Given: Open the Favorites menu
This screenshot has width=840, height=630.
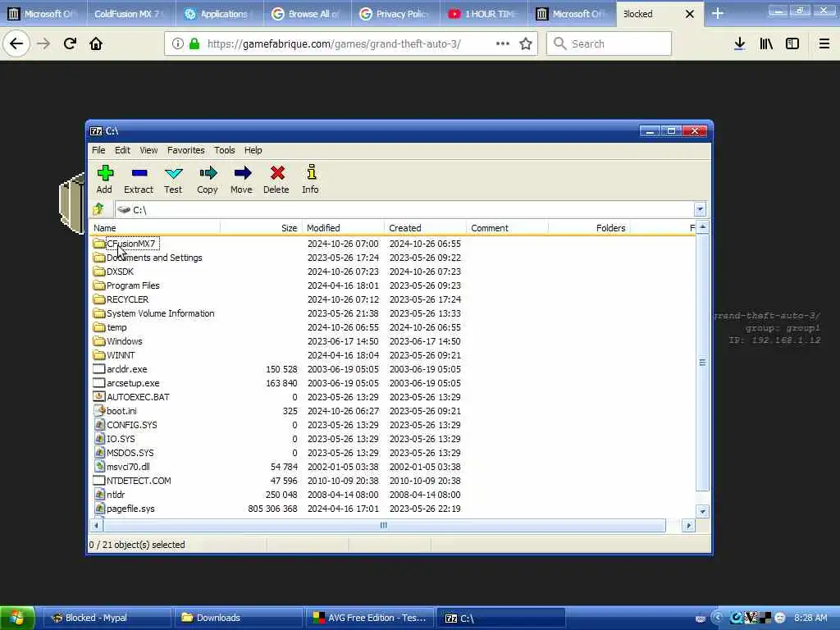Looking at the screenshot, I should click(x=186, y=151).
